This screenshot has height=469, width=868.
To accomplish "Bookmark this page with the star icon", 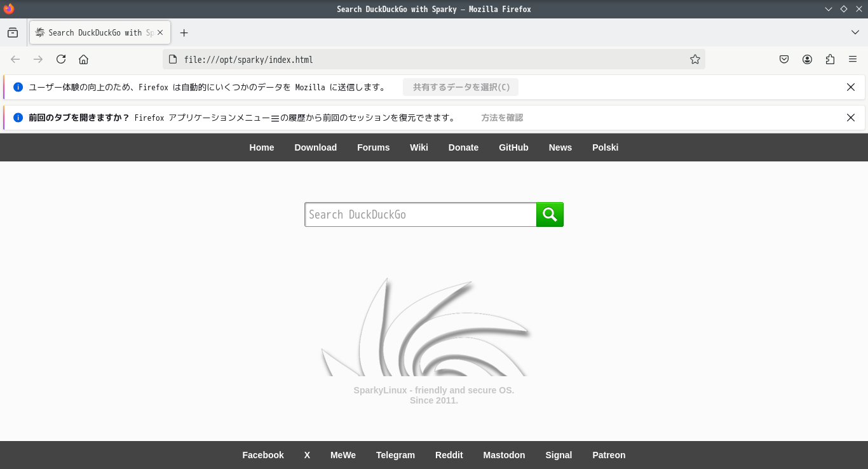I will [695, 59].
